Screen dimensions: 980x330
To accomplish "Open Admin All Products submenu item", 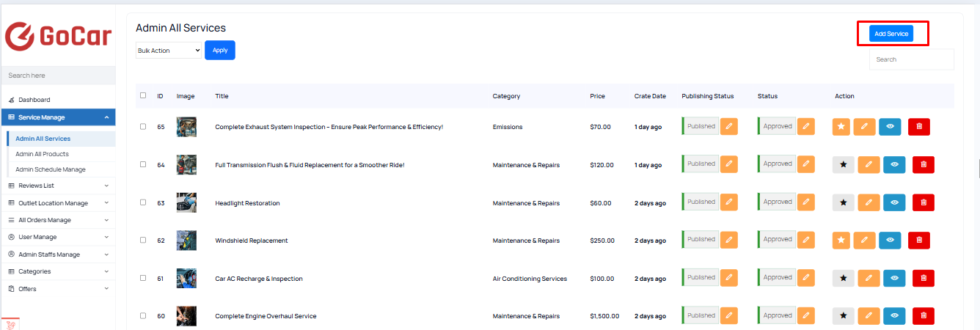I will pos(43,154).
